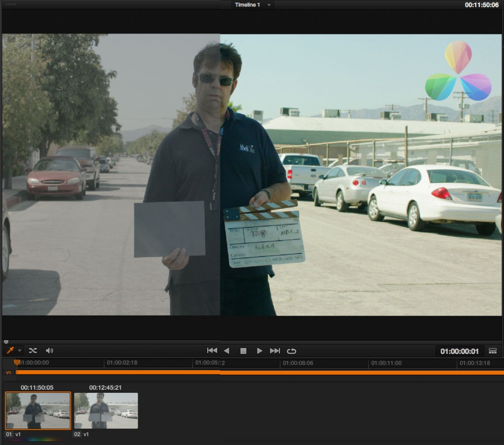The image size is (504, 445).
Task: Click the unmix shuffle icon
Action: coord(32,350)
